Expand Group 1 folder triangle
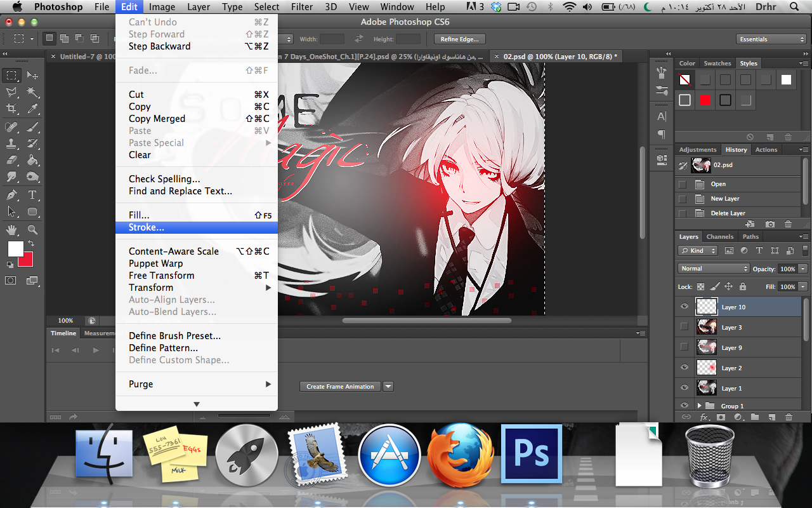This screenshot has height=508, width=812. [700, 406]
